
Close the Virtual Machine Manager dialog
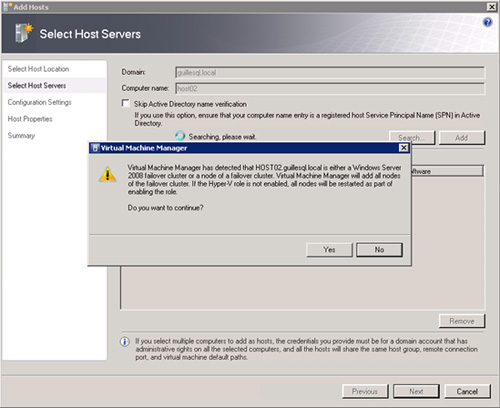pos(404,148)
